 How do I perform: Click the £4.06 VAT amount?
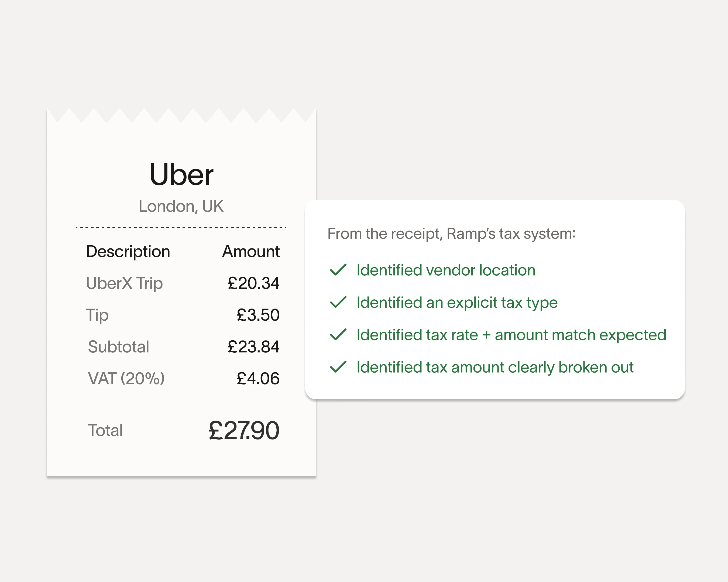(258, 379)
